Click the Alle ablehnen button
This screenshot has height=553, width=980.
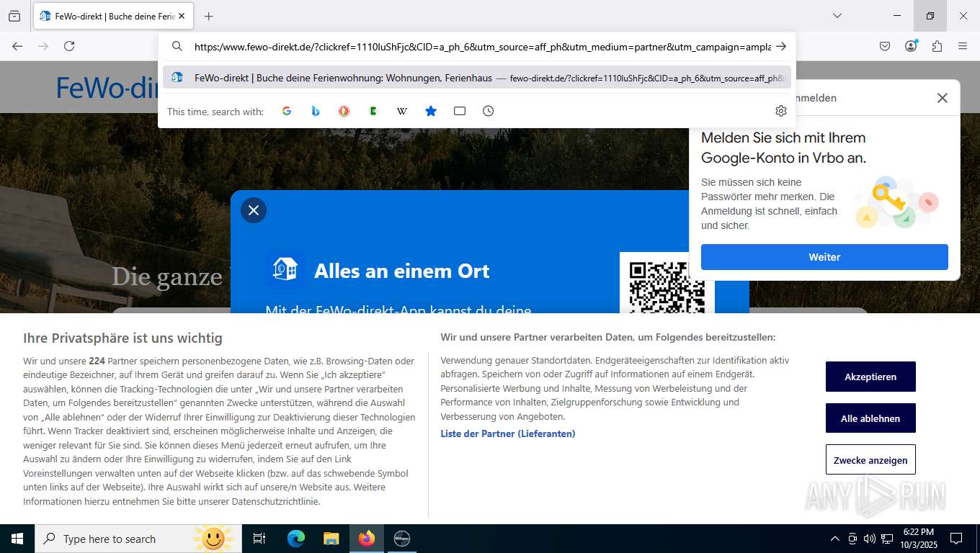(870, 418)
